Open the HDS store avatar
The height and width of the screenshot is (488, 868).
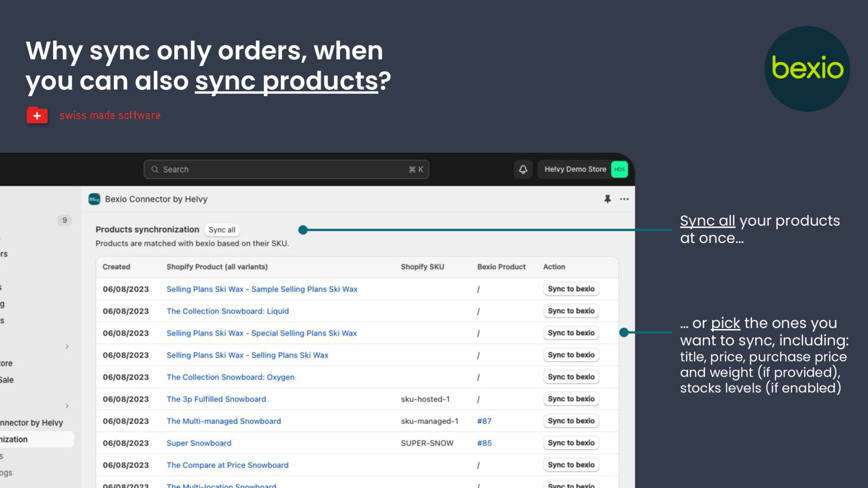pyautogui.click(x=619, y=169)
